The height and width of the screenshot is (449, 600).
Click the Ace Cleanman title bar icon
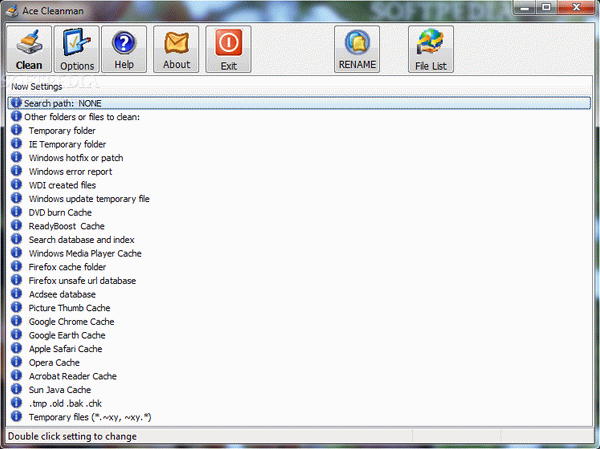pyautogui.click(x=13, y=11)
